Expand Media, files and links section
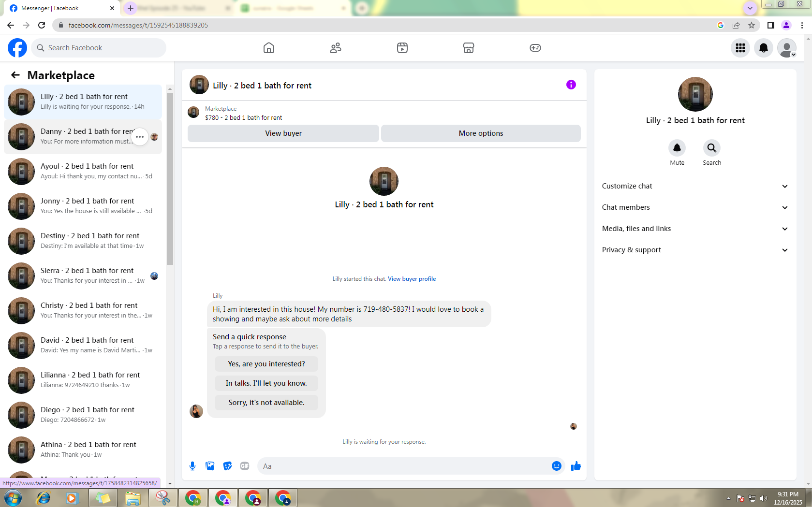 tap(695, 229)
